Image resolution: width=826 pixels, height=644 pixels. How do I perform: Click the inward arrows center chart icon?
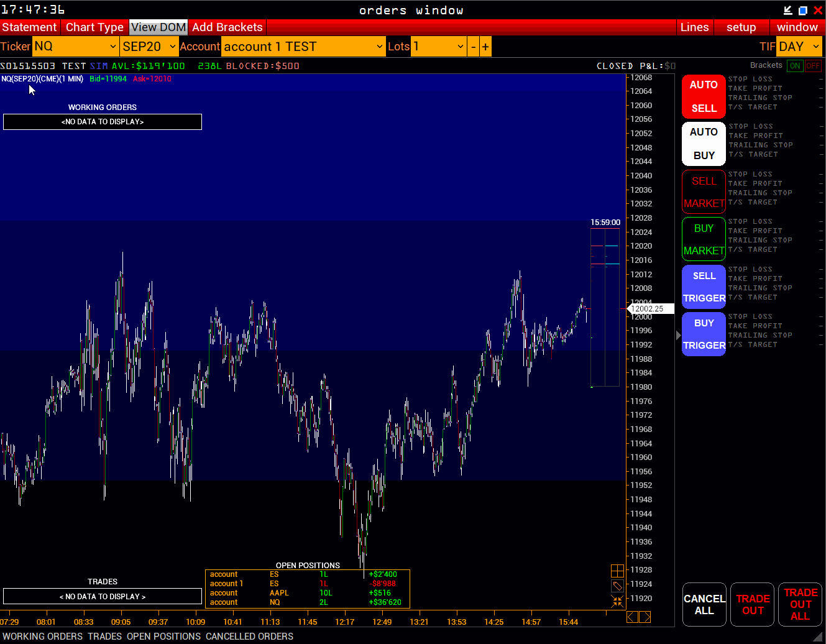coord(617,601)
